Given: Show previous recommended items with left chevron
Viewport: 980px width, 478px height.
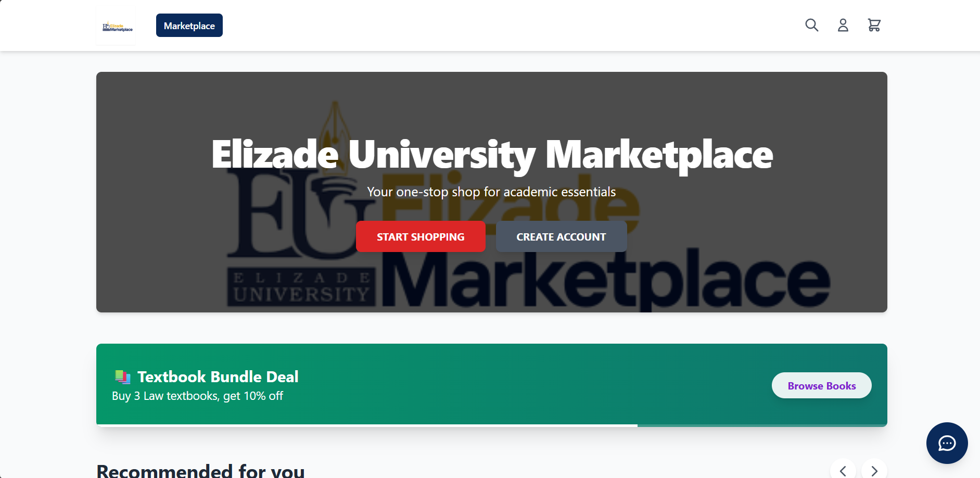Looking at the screenshot, I should [x=843, y=471].
